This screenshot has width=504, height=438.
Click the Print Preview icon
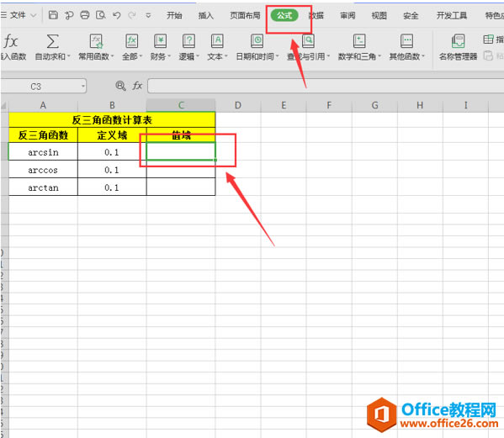tap(101, 15)
